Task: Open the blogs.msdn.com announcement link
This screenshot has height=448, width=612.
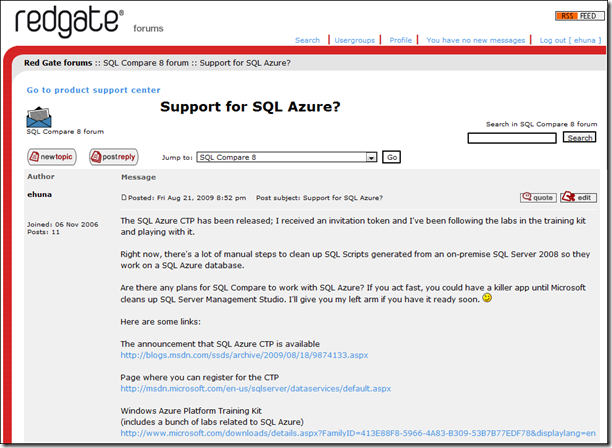Action: (244, 355)
